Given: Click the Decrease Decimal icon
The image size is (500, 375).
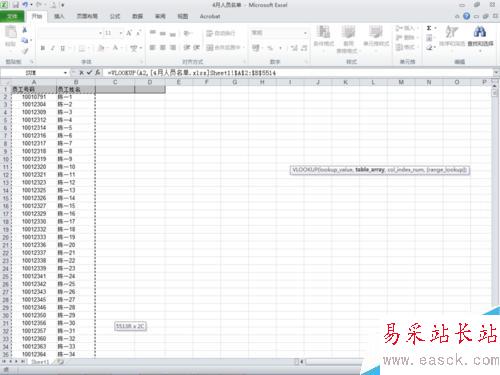Looking at the screenshot, I should [x=304, y=48].
